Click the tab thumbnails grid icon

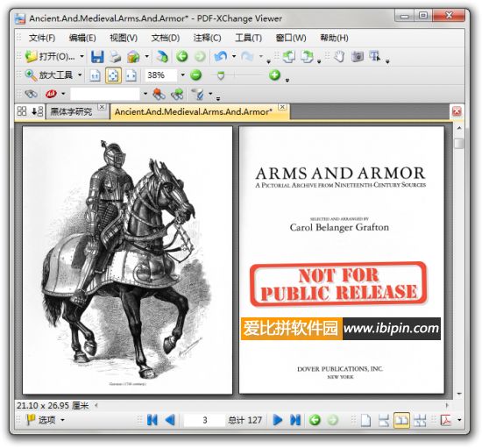tap(22, 111)
